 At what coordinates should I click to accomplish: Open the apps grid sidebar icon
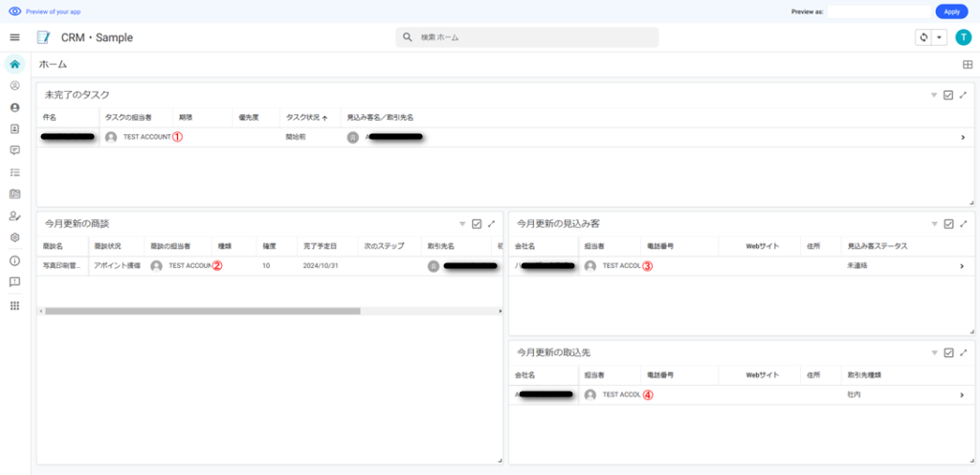point(14,305)
